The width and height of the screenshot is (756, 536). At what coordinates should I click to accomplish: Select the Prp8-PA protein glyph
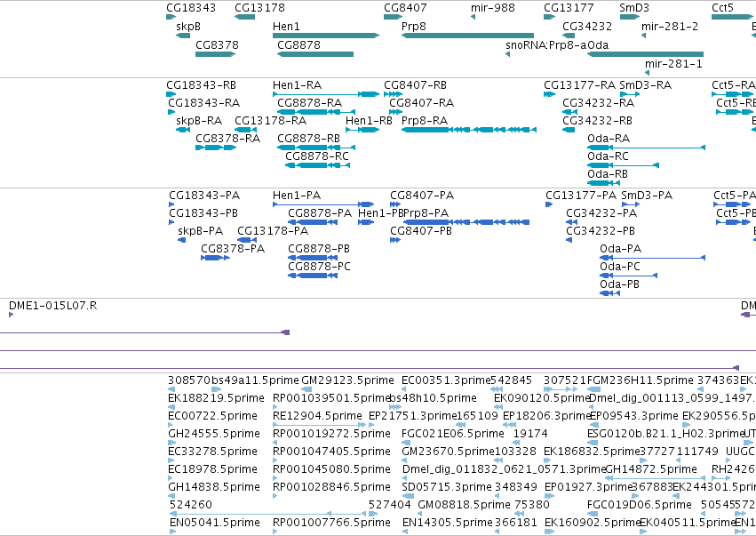click(466, 222)
